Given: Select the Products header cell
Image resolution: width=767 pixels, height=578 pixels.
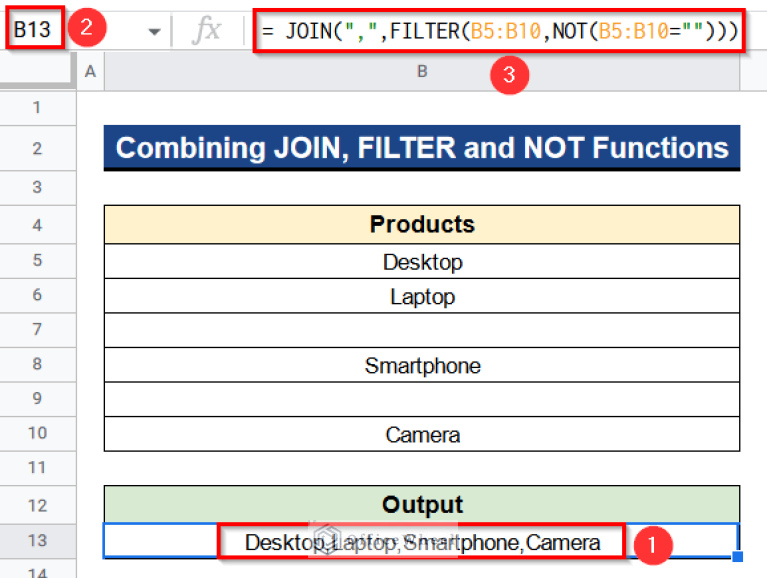Looking at the screenshot, I should pyautogui.click(x=422, y=224).
